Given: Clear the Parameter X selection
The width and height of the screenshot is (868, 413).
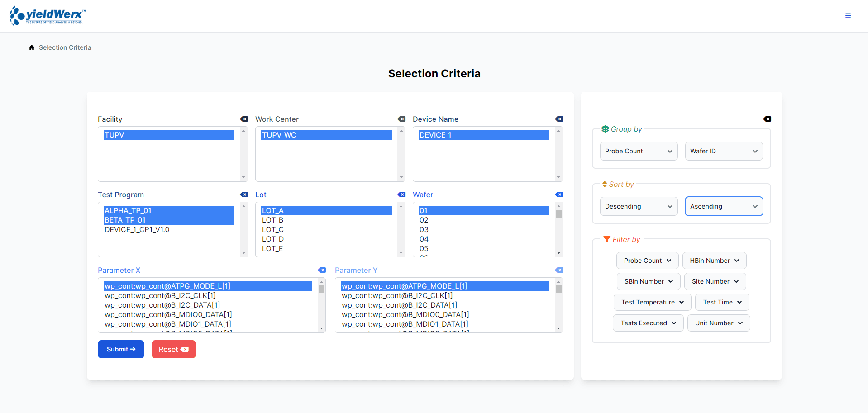Looking at the screenshot, I should tap(322, 270).
